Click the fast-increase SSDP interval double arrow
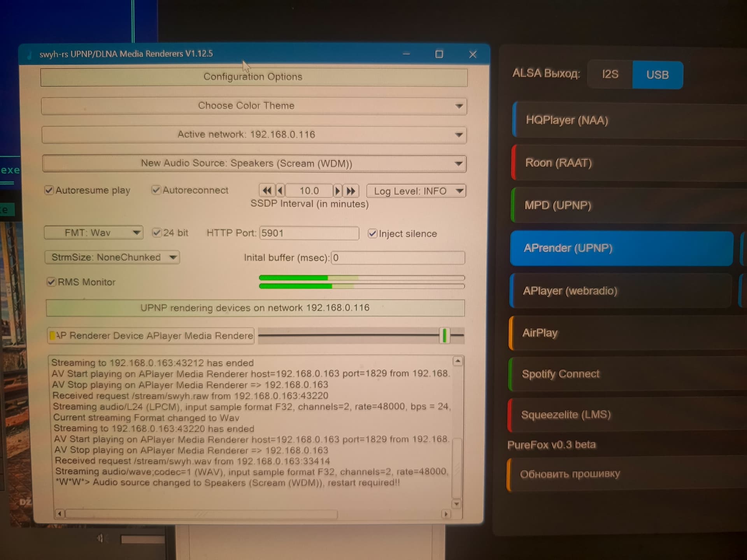This screenshot has width=747, height=560. tap(351, 191)
